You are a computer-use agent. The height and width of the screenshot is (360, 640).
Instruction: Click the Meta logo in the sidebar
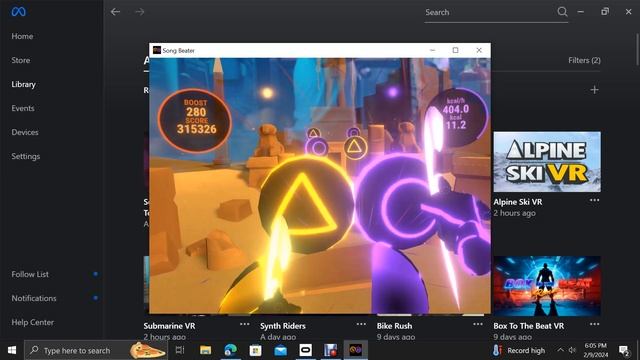click(18, 12)
